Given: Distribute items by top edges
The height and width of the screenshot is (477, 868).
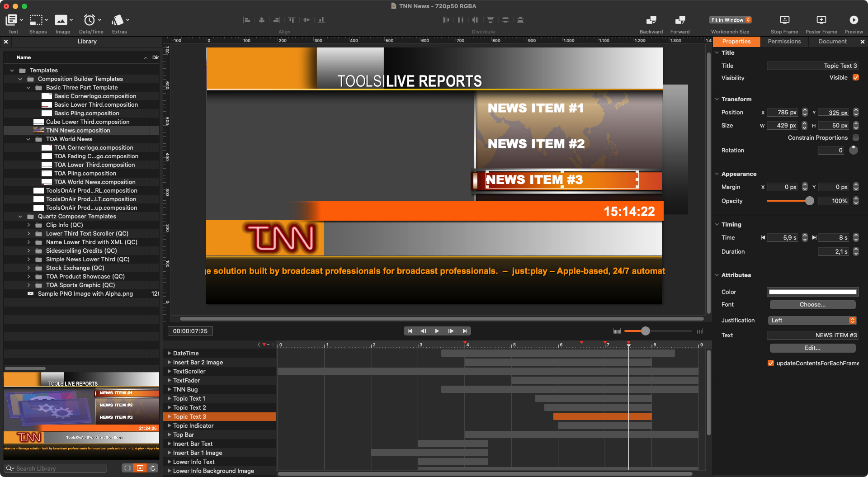Looking at the screenshot, I should click(x=491, y=20).
